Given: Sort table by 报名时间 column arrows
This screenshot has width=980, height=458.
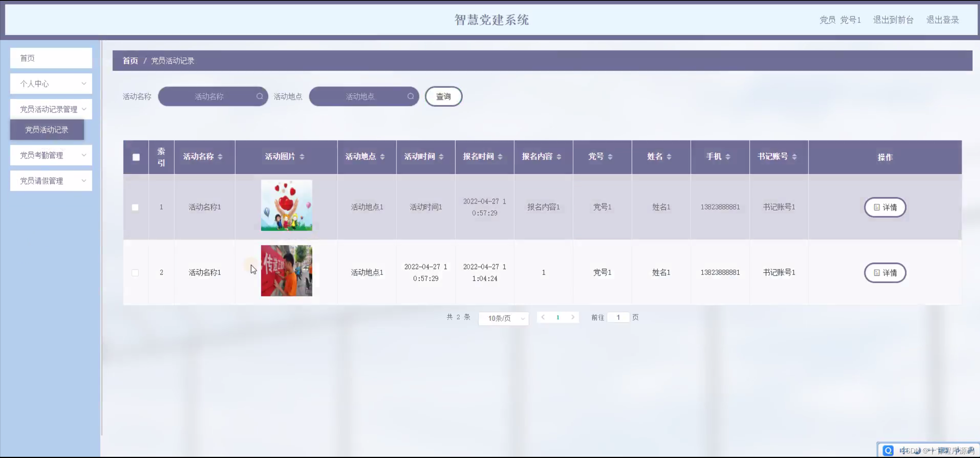Looking at the screenshot, I should 500,157.
